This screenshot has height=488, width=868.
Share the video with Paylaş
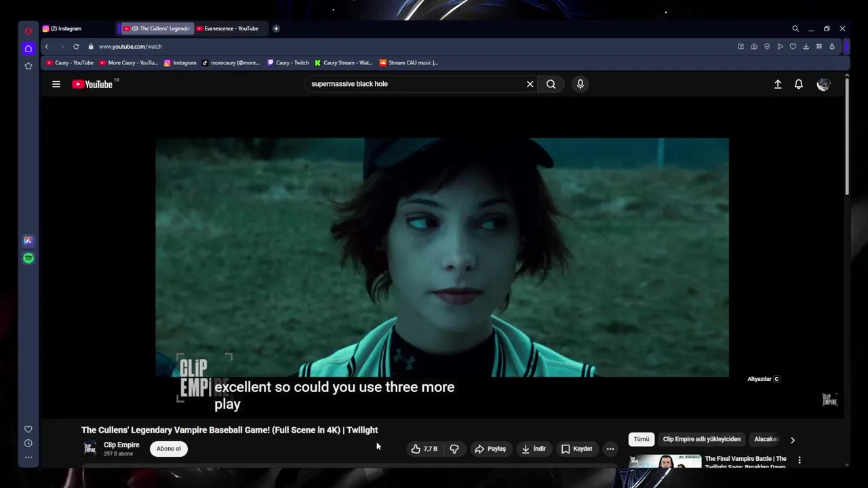click(x=490, y=449)
